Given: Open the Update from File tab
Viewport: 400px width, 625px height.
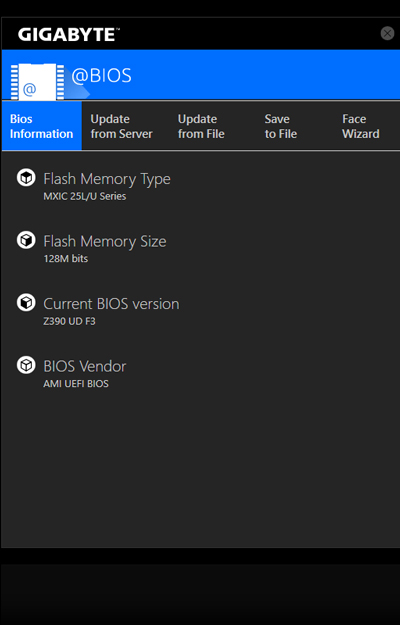Looking at the screenshot, I should [x=201, y=126].
